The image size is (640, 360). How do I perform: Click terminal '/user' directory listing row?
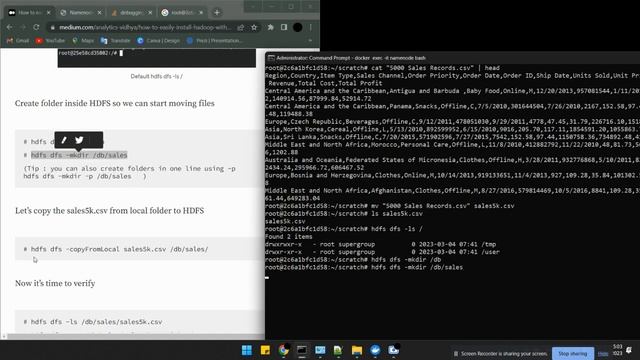pos(382,252)
